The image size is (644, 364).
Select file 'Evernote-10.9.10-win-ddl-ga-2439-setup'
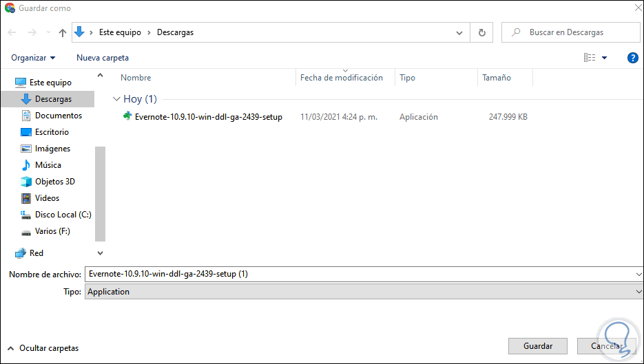(209, 117)
